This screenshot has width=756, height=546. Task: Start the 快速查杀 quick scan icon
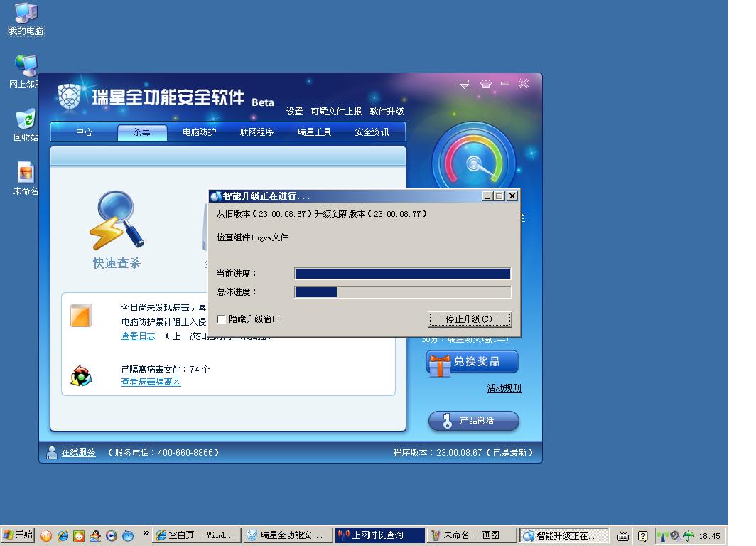(x=117, y=220)
